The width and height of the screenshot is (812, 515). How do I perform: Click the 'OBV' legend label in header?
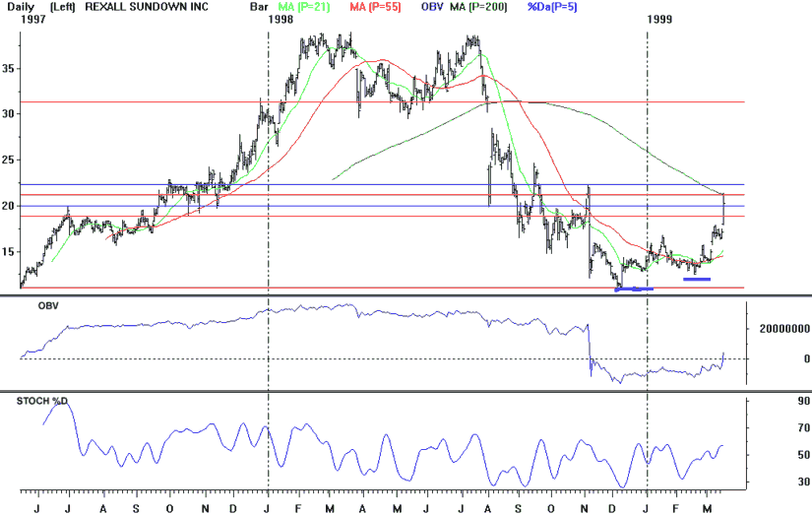[x=432, y=7]
